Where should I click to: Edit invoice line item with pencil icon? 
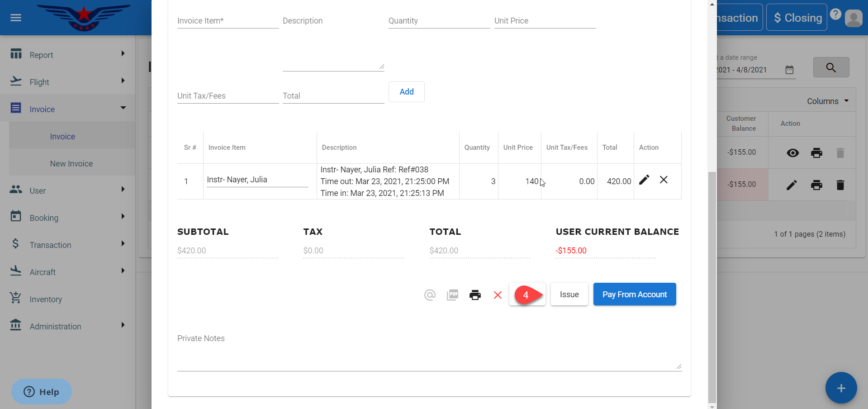(x=644, y=180)
